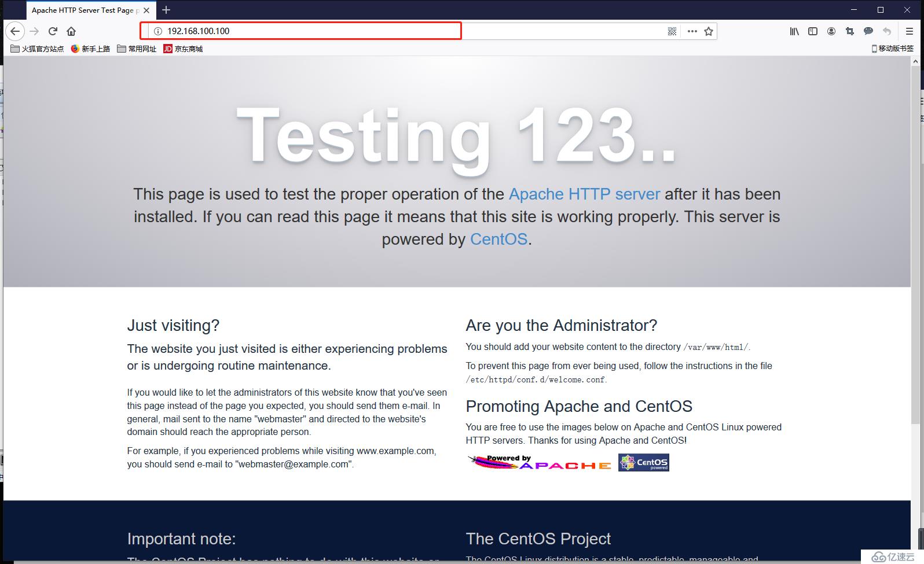The height and width of the screenshot is (564, 924).
Task: Click the forward navigation arrow
Action: pos(35,31)
